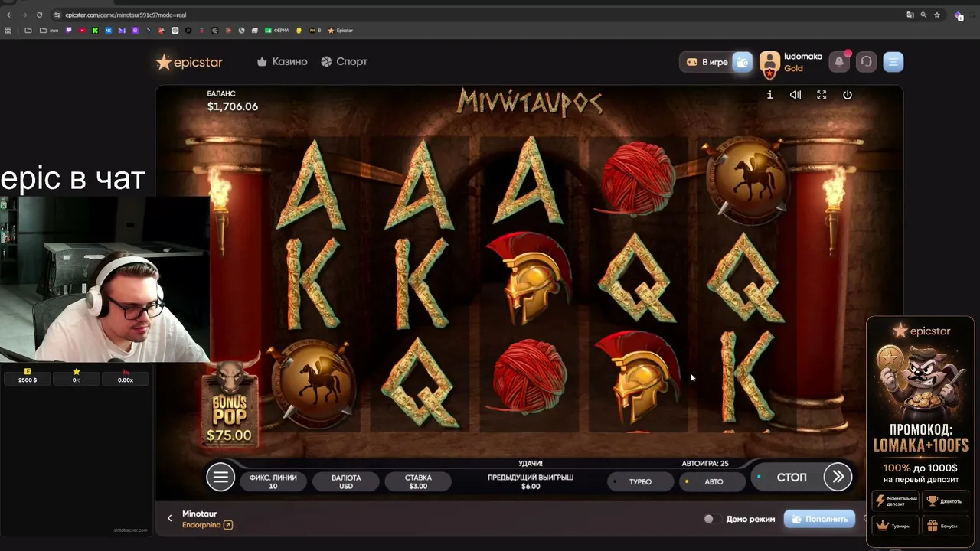The image size is (980, 551).
Task: Click the АВТОИГРА: 25 counter
Action: point(705,463)
